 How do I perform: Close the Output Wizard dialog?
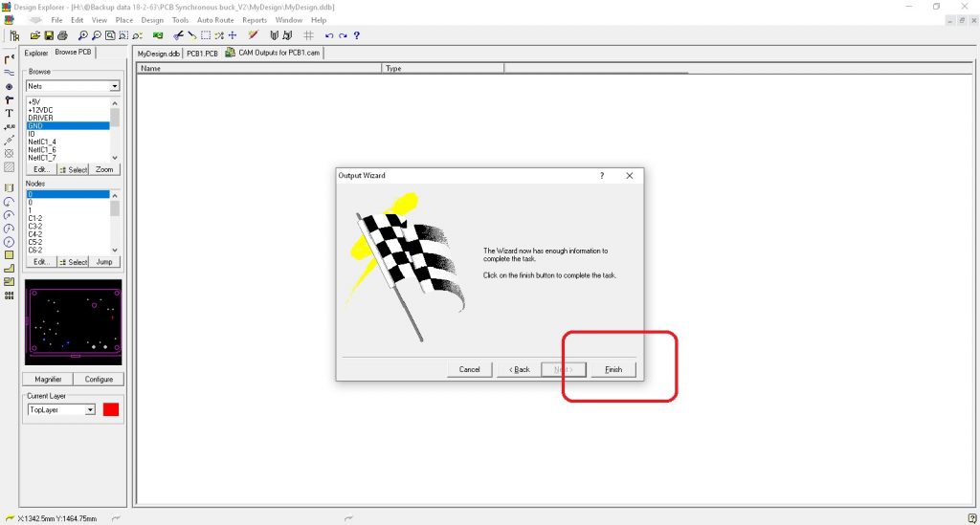tap(630, 176)
